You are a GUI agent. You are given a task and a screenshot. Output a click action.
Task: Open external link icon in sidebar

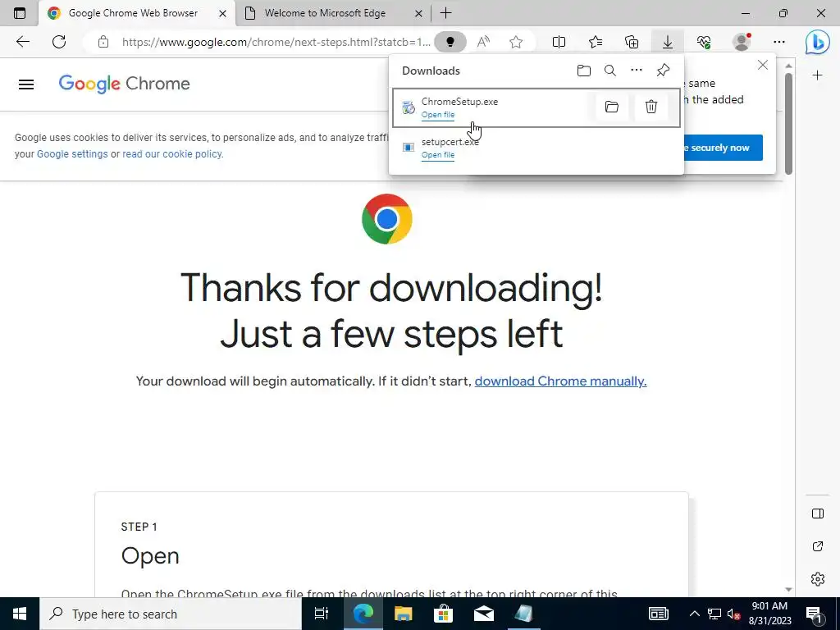818,546
